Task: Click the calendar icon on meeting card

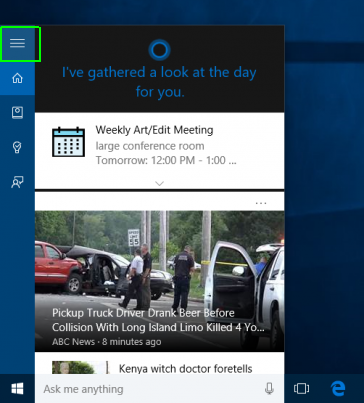Action: point(69,142)
